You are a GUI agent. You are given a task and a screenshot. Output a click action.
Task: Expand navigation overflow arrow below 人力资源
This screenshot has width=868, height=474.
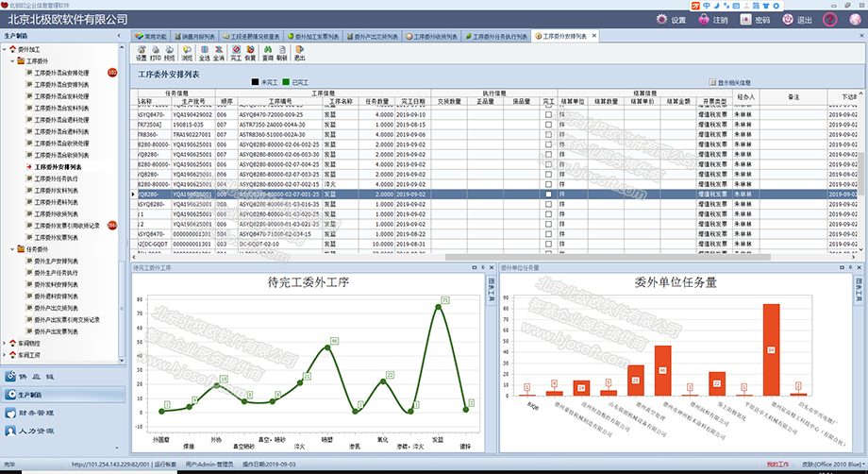[x=117, y=448]
